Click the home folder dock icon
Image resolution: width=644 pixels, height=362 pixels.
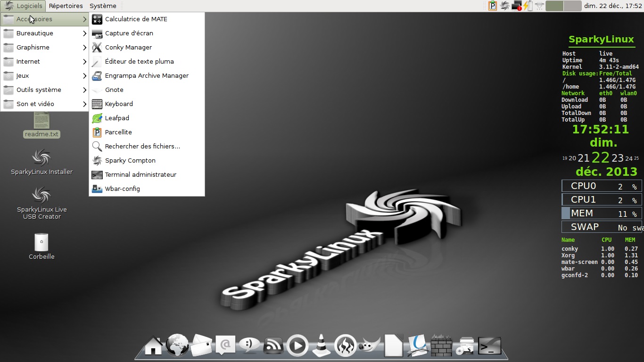pyautogui.click(x=154, y=346)
